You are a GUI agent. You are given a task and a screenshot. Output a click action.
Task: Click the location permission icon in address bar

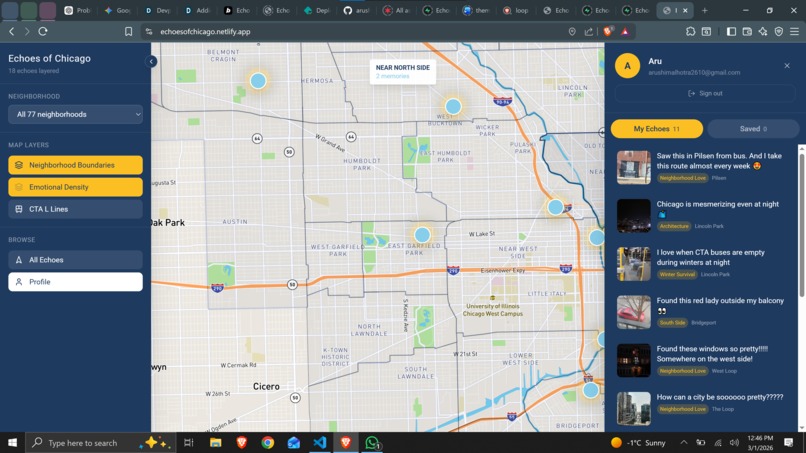tap(572, 31)
